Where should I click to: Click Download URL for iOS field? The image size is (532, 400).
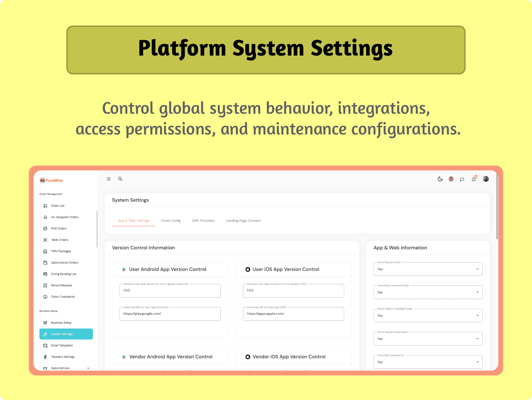tap(293, 314)
